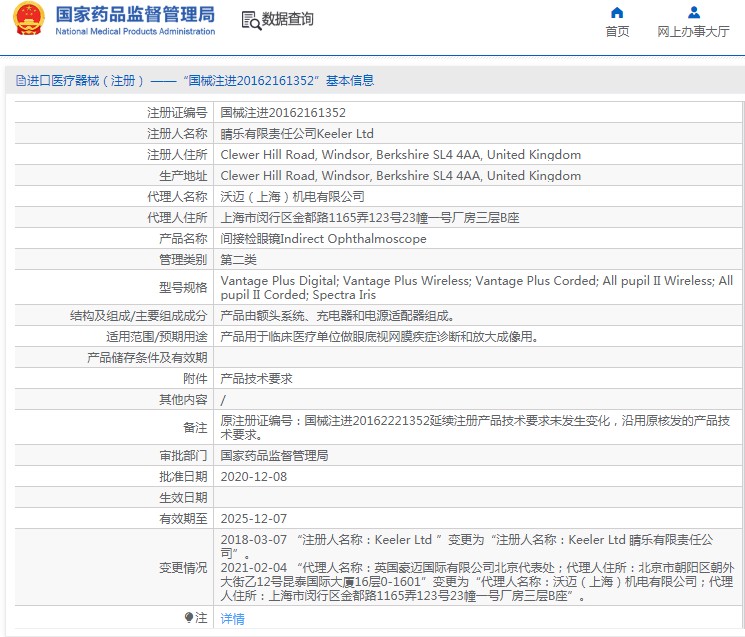Click the 产品名称 row label
This screenshot has width=745, height=637.
183,238
